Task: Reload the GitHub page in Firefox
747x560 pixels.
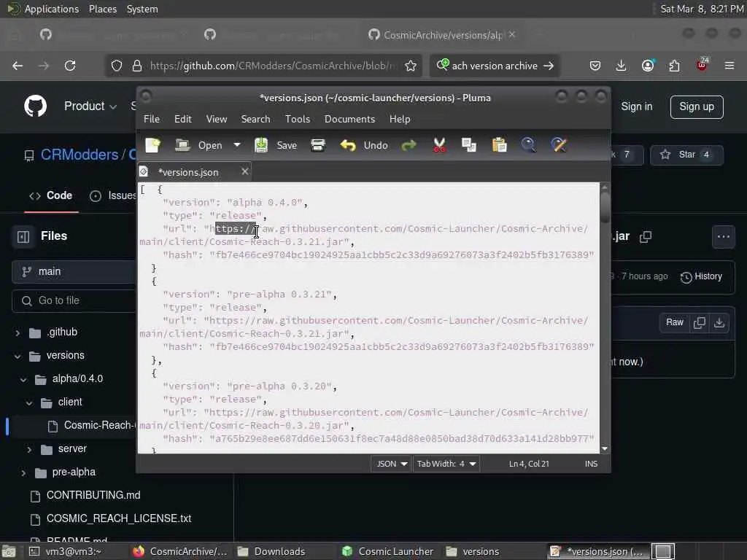Action: 70,66
